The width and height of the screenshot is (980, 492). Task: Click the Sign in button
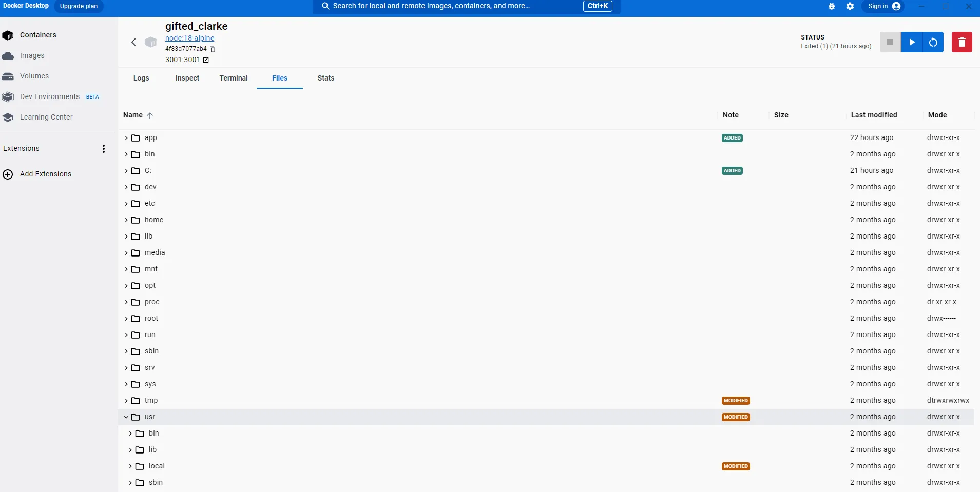pos(883,6)
